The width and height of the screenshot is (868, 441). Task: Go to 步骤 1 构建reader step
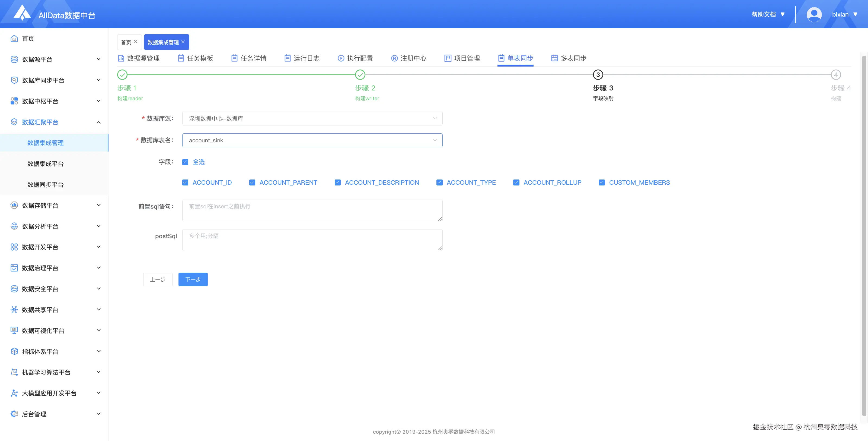[x=122, y=75]
